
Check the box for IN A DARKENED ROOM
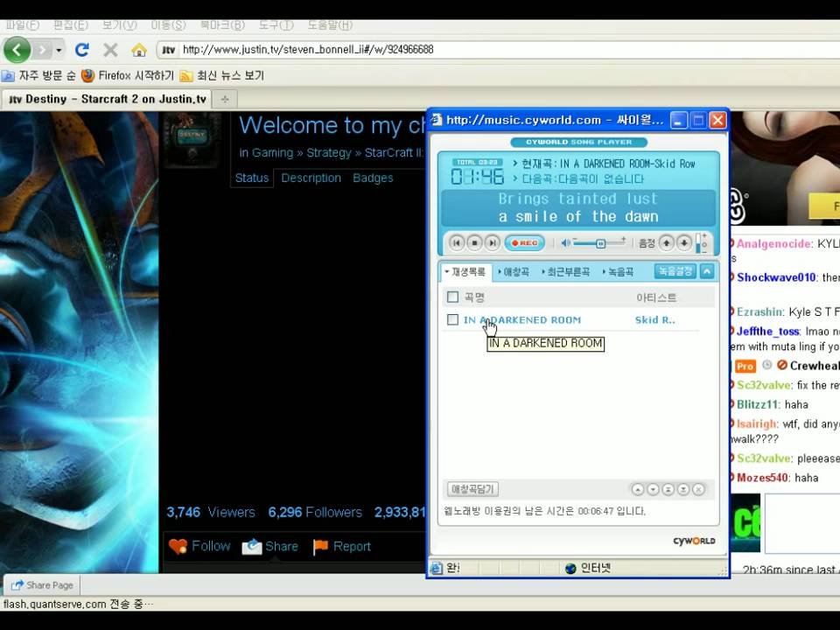coord(452,320)
